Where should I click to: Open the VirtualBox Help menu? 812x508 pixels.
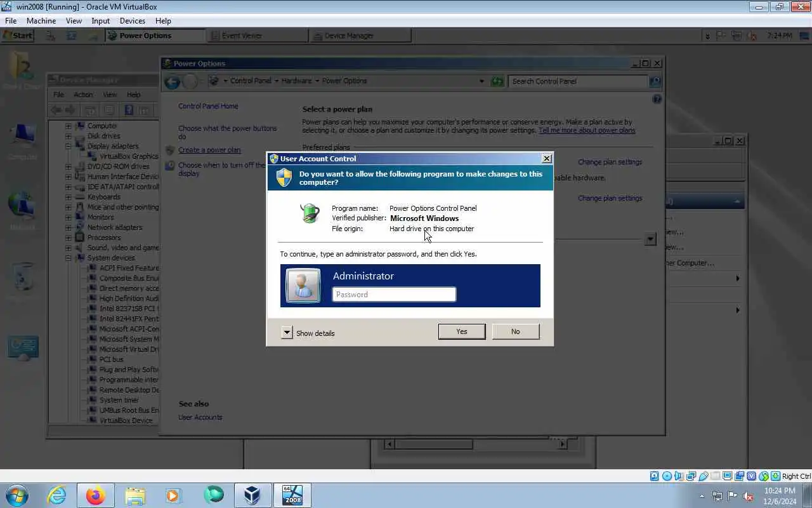(x=163, y=21)
